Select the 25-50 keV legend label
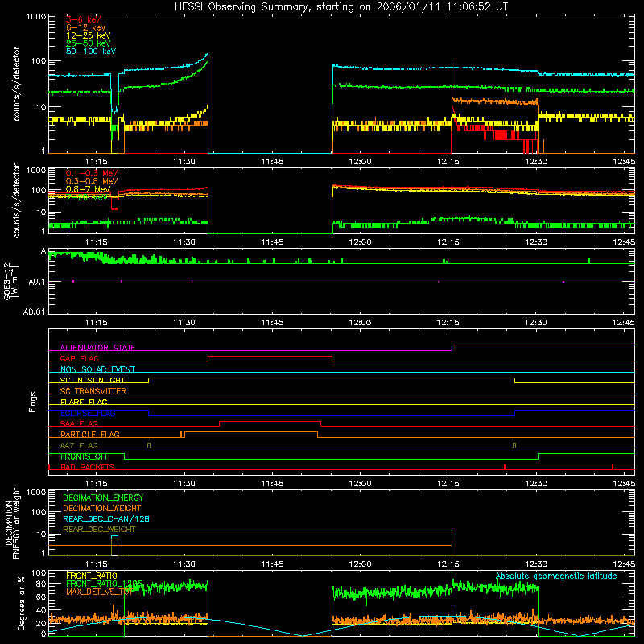The width and height of the screenshot is (644, 644). click(x=88, y=43)
